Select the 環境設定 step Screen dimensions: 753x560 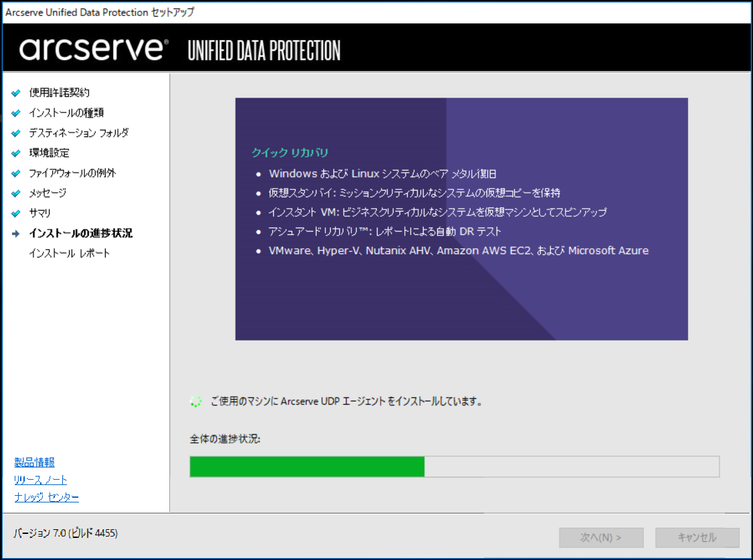(x=49, y=153)
